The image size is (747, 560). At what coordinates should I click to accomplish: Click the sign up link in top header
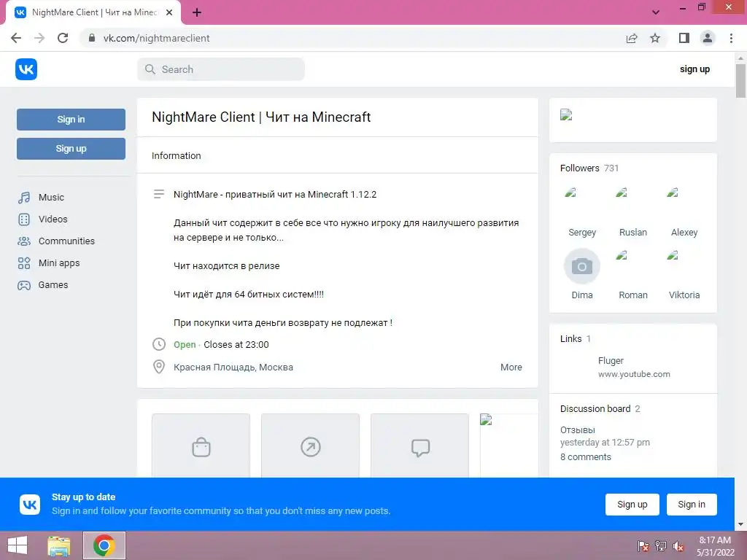tap(694, 69)
